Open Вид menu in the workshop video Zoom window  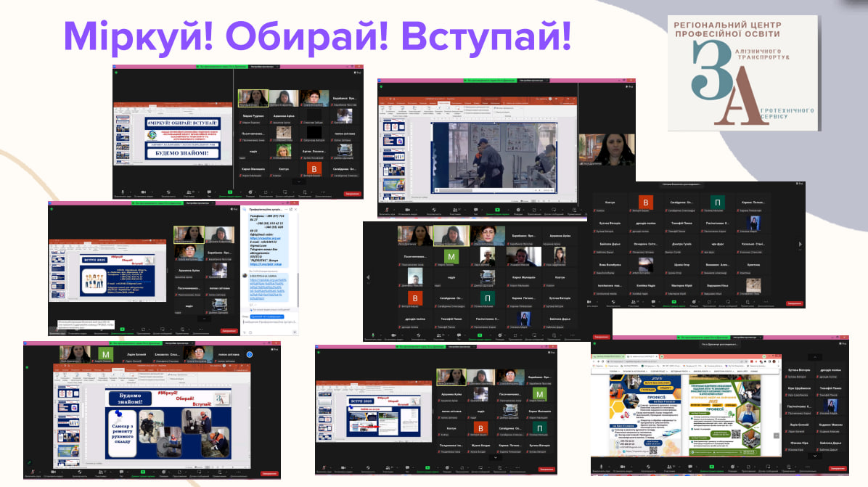tap(630, 86)
